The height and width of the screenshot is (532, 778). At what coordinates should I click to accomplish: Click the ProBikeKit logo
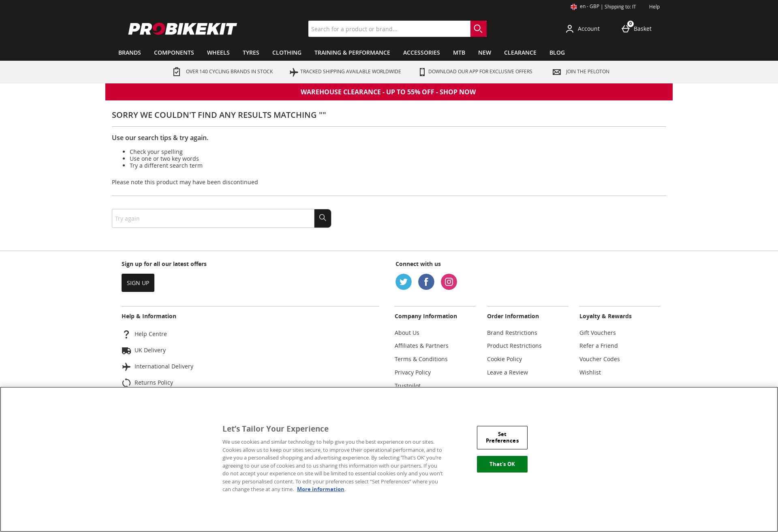(x=182, y=29)
